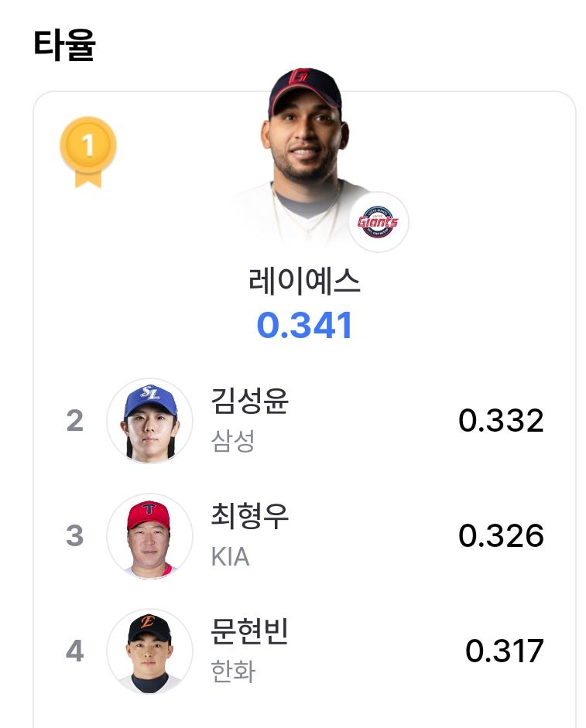Click the 삼성 team label

tap(233, 441)
